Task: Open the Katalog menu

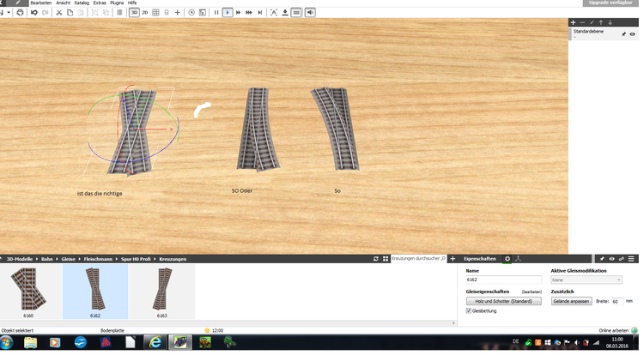Action: tap(82, 3)
